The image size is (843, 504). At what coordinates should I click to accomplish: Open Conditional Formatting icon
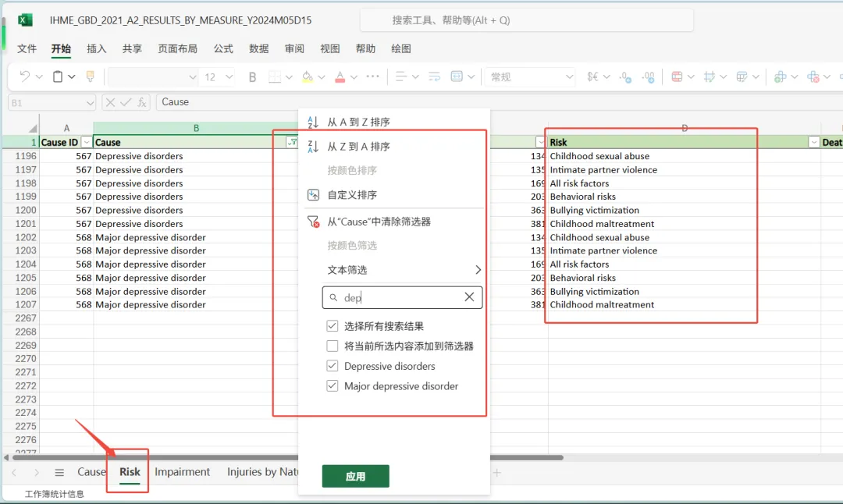(677, 76)
